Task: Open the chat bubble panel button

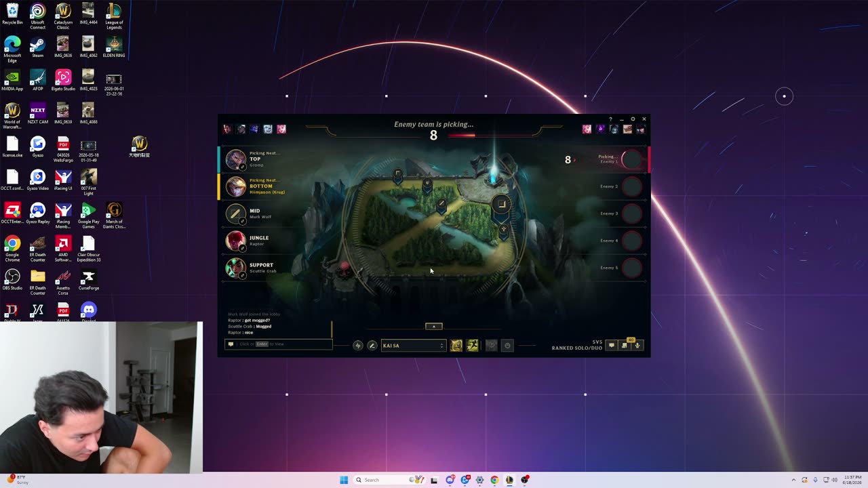Action: (612, 346)
